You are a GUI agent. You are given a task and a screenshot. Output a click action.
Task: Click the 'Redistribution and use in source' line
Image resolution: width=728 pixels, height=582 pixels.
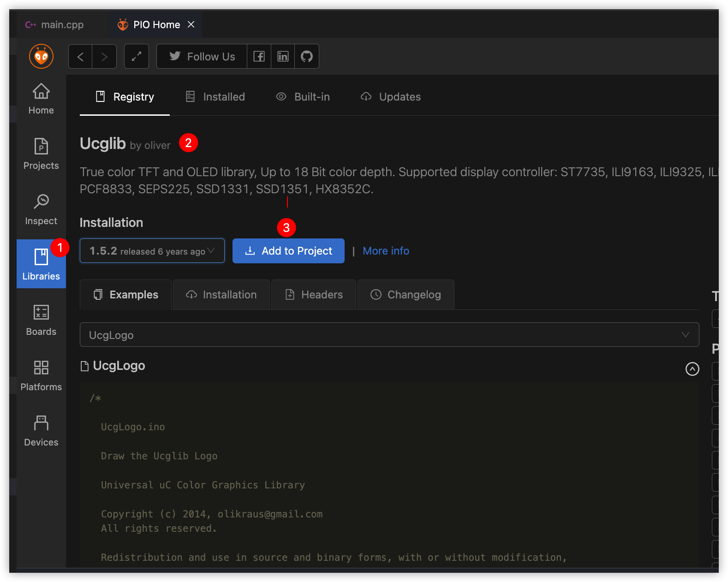[334, 558]
